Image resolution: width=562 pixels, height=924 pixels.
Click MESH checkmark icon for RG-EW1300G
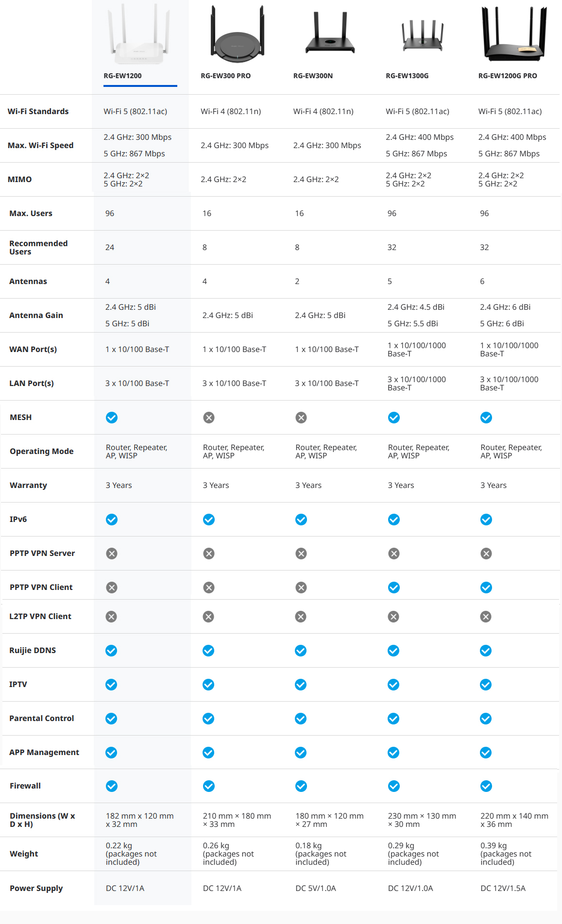click(x=394, y=418)
